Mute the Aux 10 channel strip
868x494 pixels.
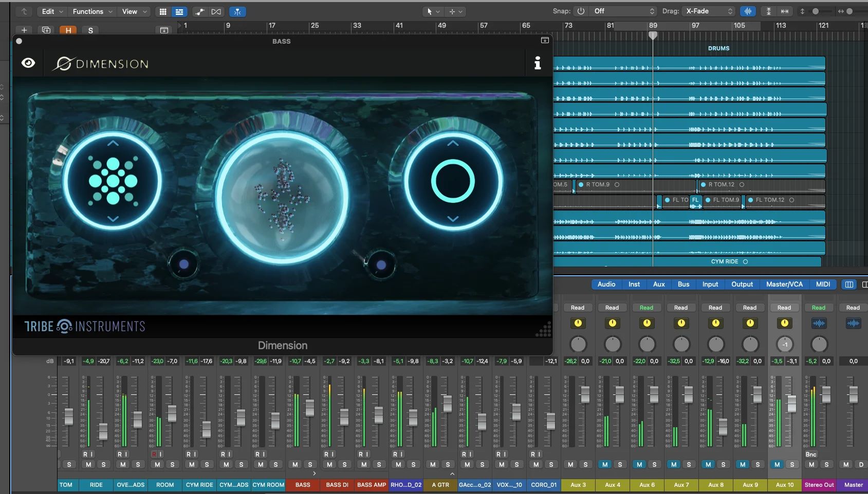(777, 464)
